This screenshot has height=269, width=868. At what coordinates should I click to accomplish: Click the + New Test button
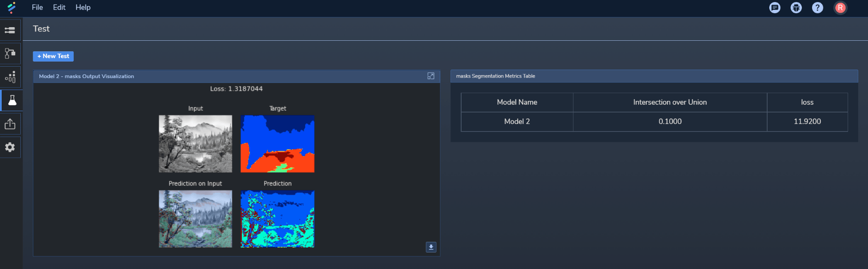coord(53,56)
